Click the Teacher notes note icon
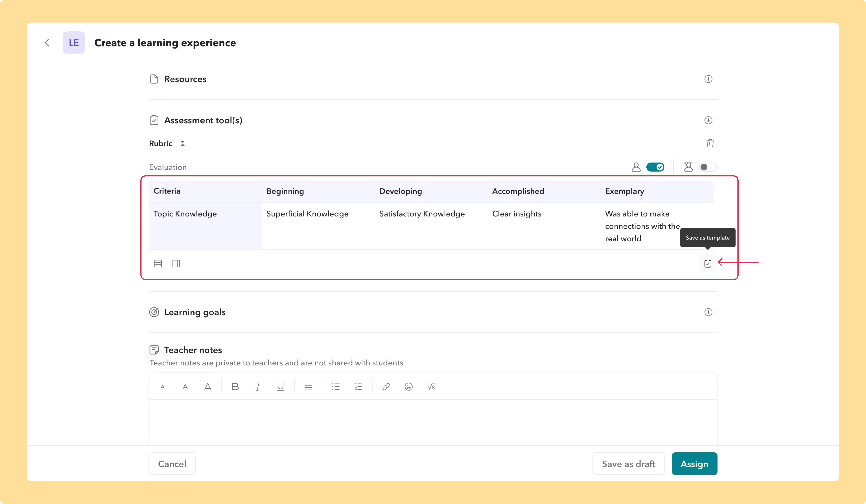 click(154, 350)
